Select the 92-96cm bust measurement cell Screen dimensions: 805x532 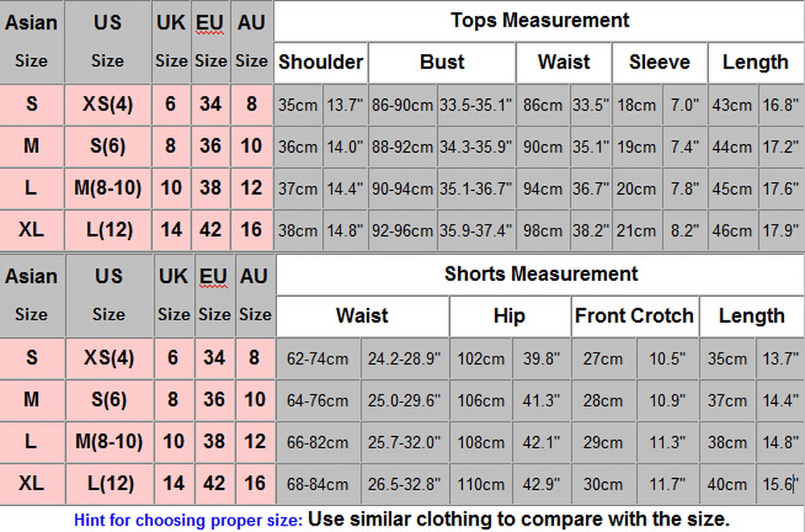click(402, 230)
